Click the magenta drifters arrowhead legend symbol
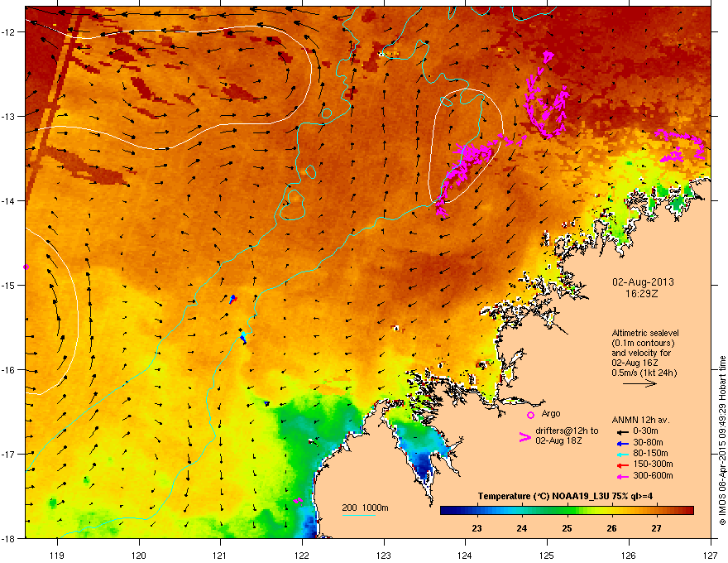The height and width of the screenshot is (563, 728). pyautogui.click(x=525, y=436)
